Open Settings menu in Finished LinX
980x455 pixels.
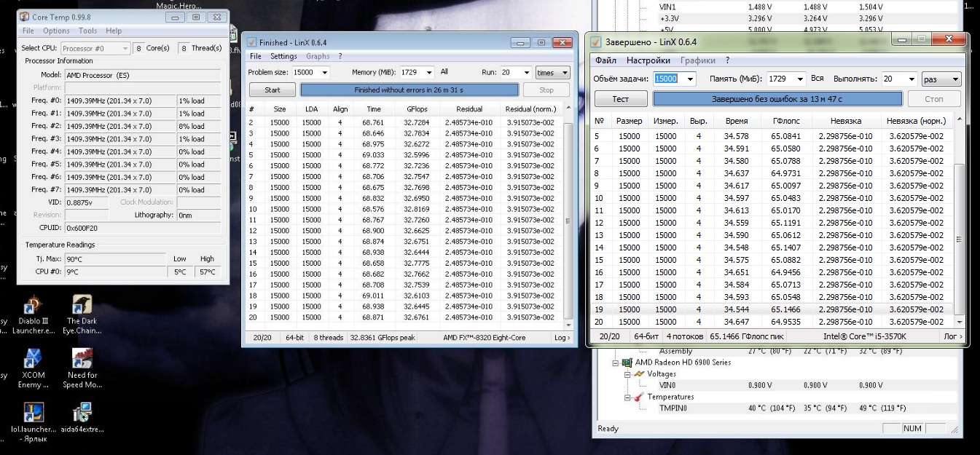coord(283,56)
